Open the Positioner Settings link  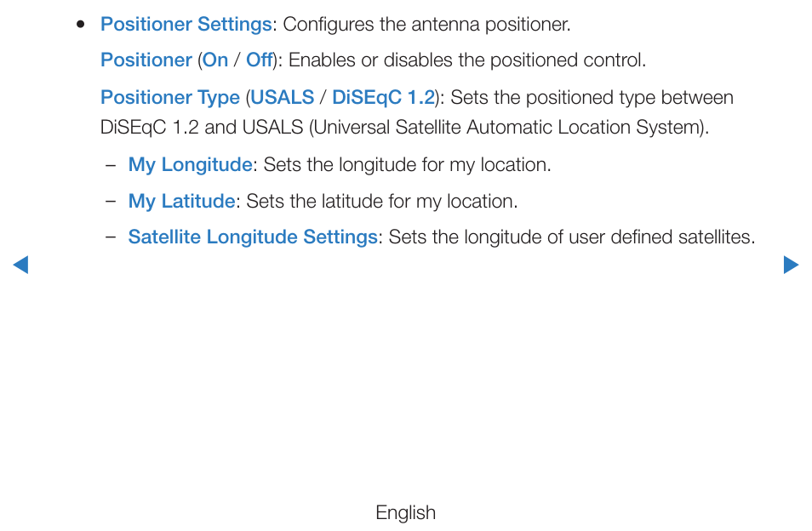pos(186,25)
